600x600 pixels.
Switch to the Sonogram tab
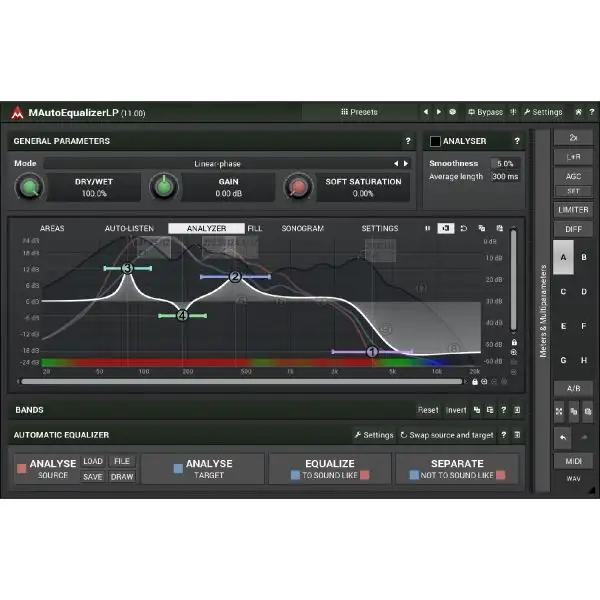[302, 228]
